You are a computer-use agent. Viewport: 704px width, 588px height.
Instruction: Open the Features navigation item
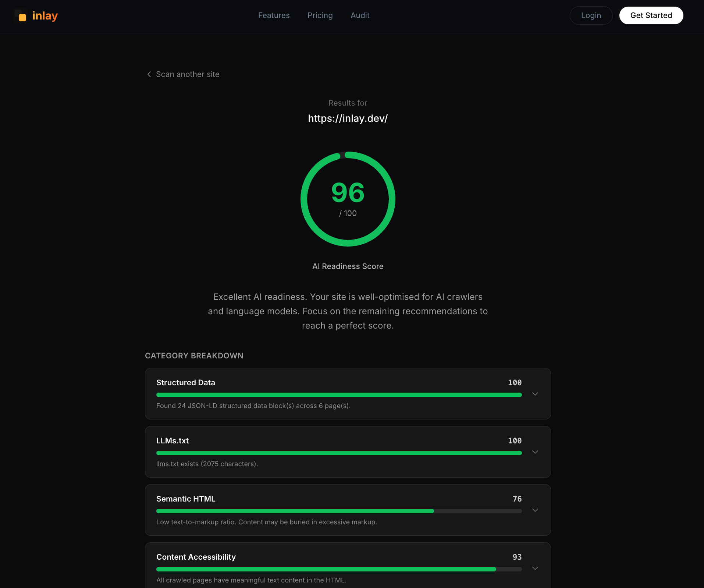pyautogui.click(x=274, y=15)
